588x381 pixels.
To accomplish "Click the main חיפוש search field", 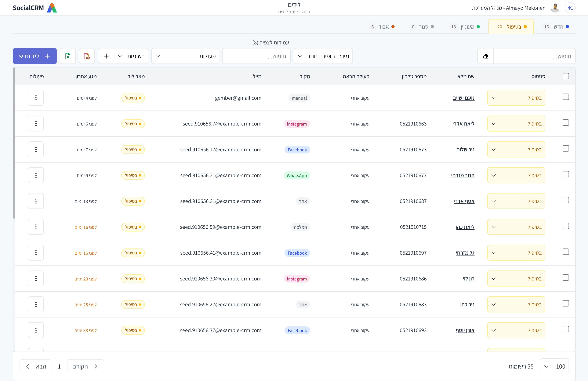I will tap(534, 56).
